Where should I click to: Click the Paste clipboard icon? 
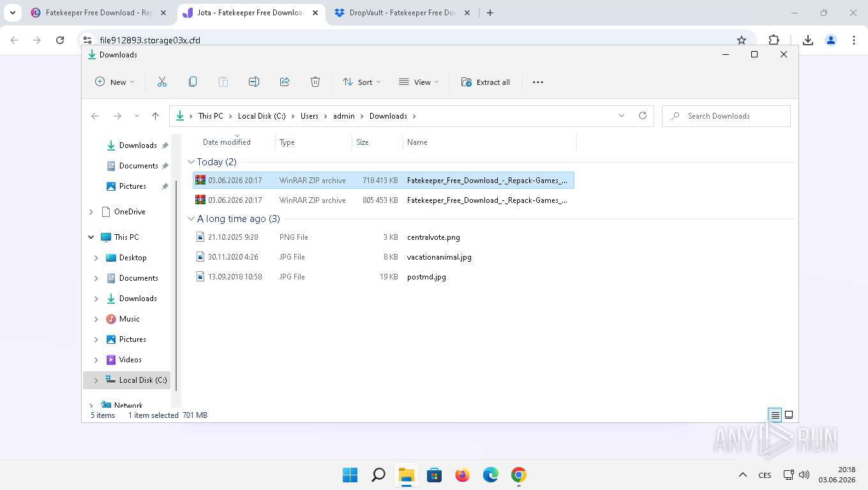tap(223, 82)
